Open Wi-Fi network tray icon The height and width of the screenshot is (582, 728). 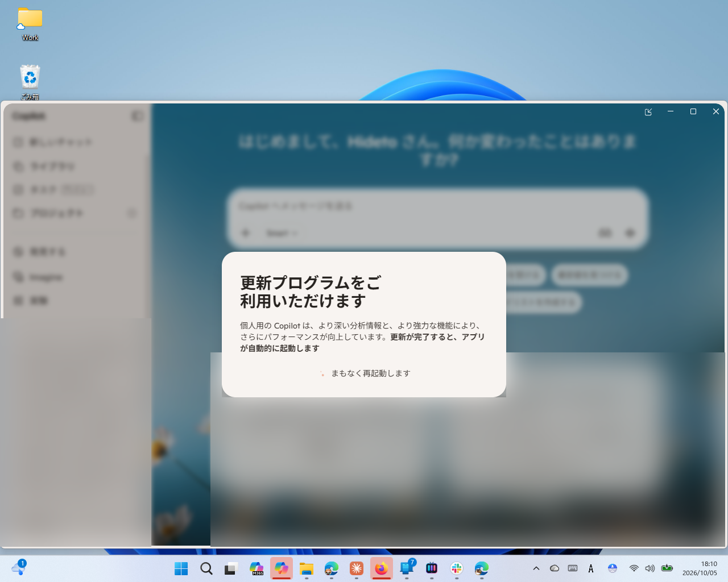634,568
